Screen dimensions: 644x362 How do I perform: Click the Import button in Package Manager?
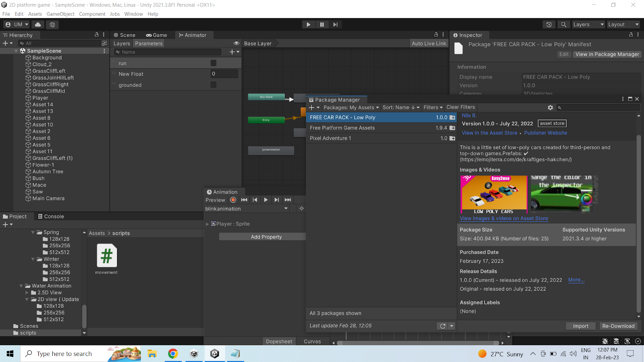[580, 326]
